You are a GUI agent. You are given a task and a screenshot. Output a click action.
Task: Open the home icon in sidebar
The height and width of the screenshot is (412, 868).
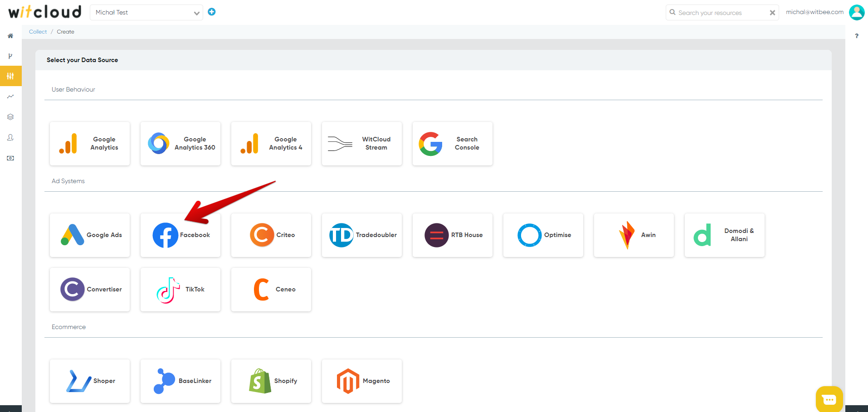(10, 36)
